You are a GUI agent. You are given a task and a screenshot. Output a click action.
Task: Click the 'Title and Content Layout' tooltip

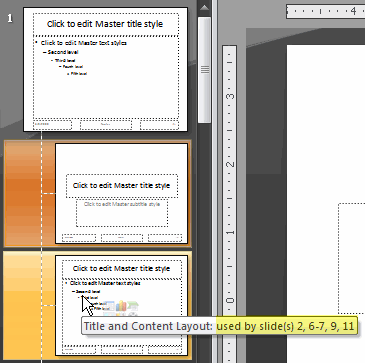[220, 326]
